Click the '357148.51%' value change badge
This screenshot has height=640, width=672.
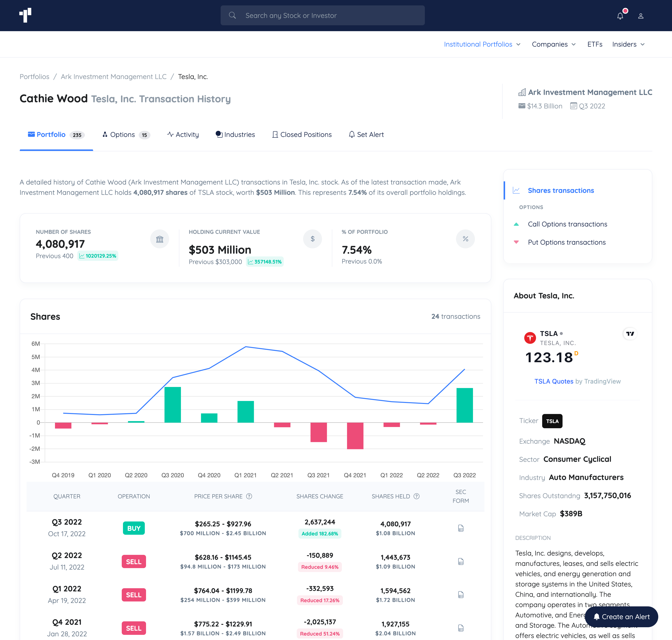click(265, 262)
